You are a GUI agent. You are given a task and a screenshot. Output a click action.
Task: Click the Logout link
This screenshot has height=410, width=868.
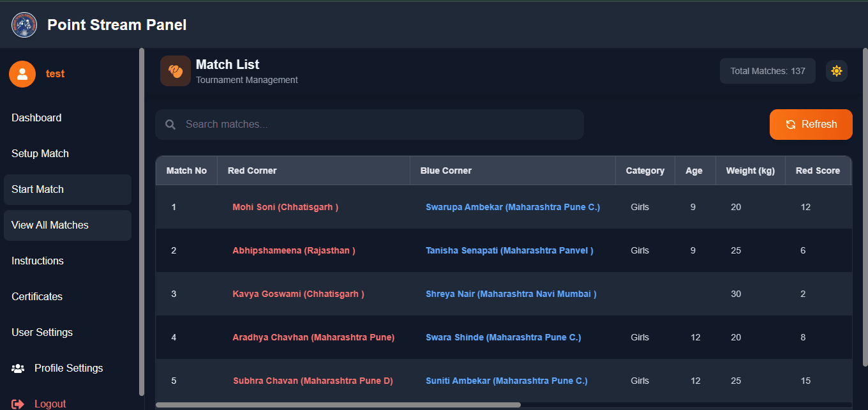(x=50, y=404)
